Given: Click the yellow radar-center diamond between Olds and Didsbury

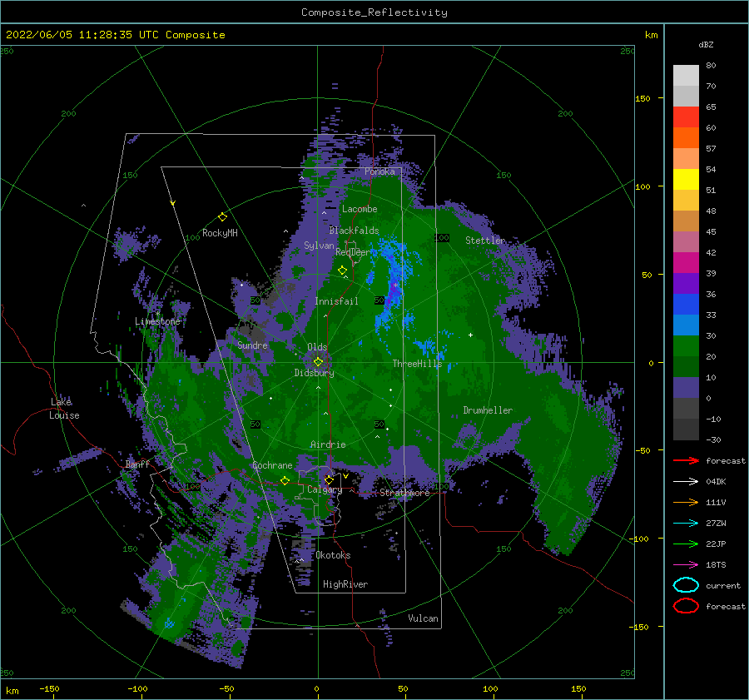Looking at the screenshot, I should click(318, 362).
